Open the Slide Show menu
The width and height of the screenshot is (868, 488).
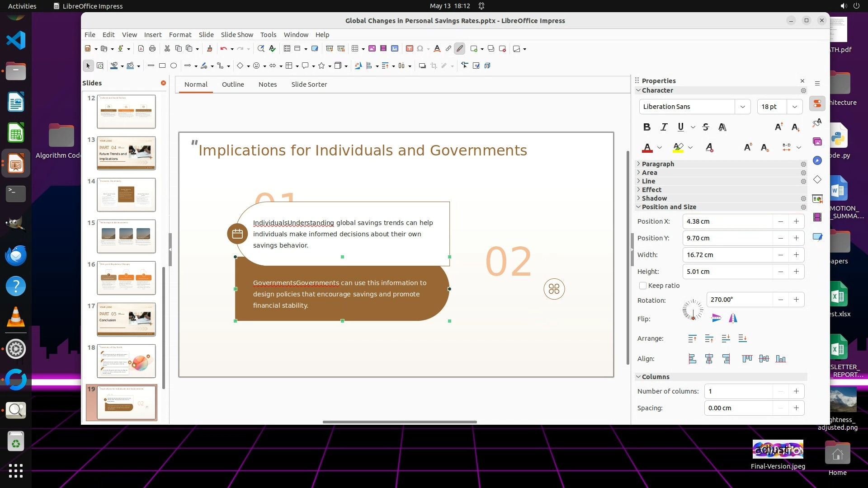point(237,35)
